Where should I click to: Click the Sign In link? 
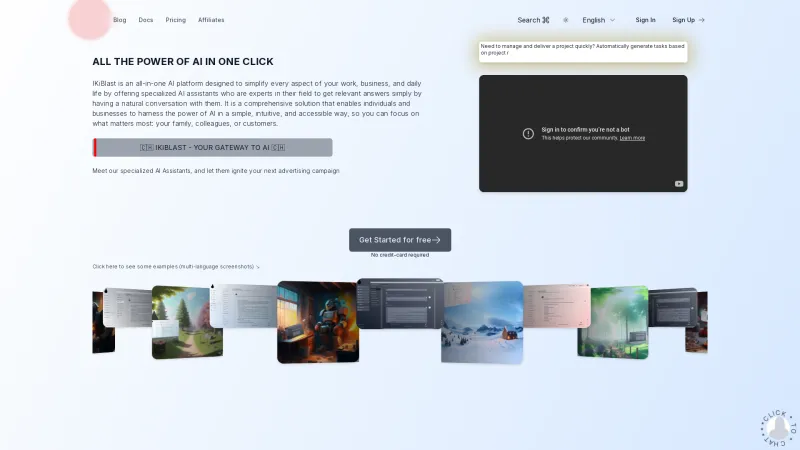coord(645,20)
